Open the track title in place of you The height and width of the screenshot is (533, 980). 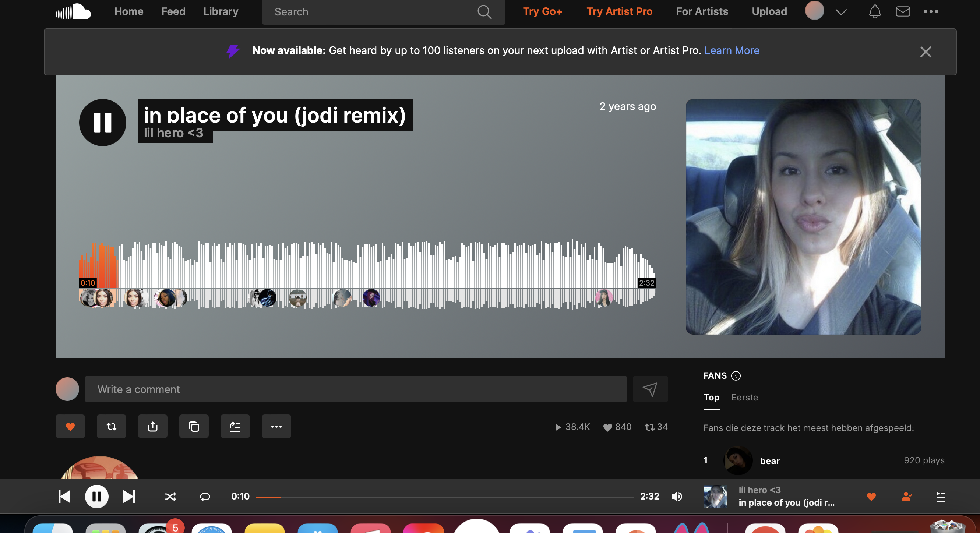275,115
